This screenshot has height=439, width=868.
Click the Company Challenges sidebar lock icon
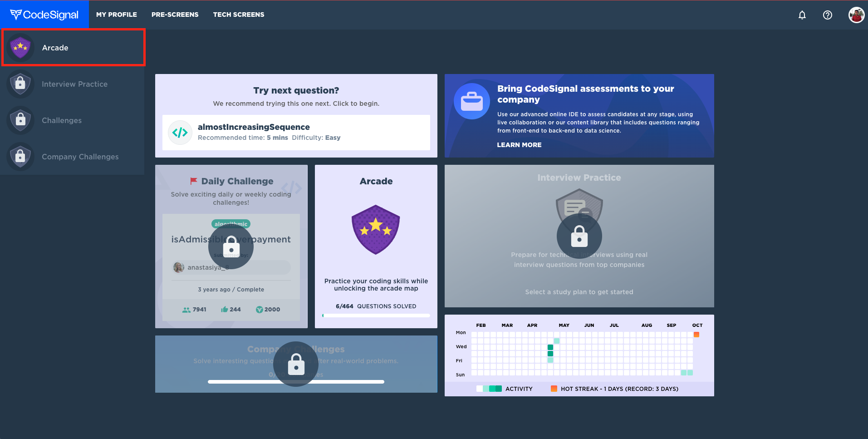(20, 157)
